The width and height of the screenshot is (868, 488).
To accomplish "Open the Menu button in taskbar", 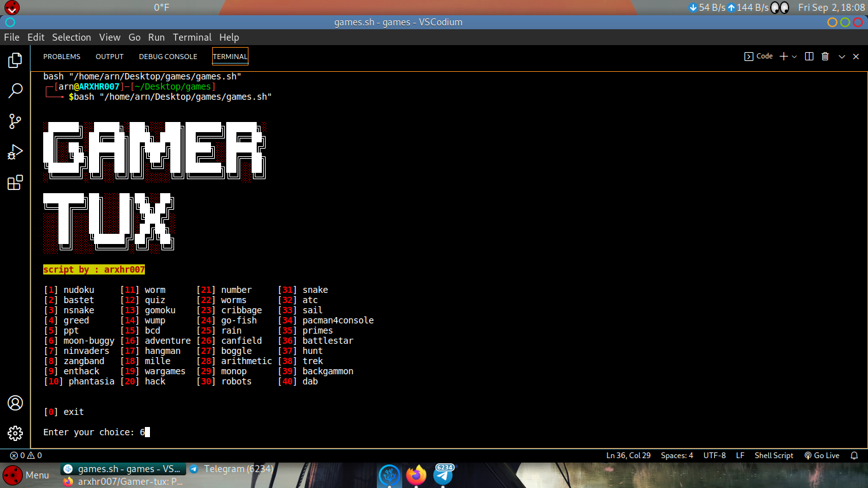I will click(25, 475).
